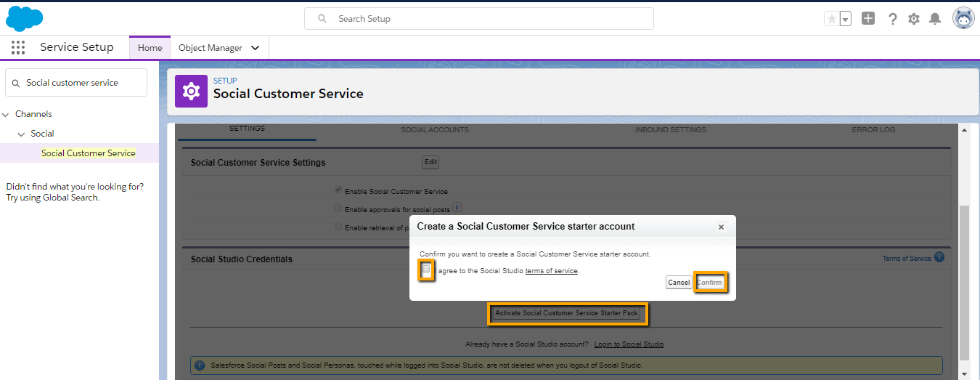Click the Service Setup app name

(77, 47)
